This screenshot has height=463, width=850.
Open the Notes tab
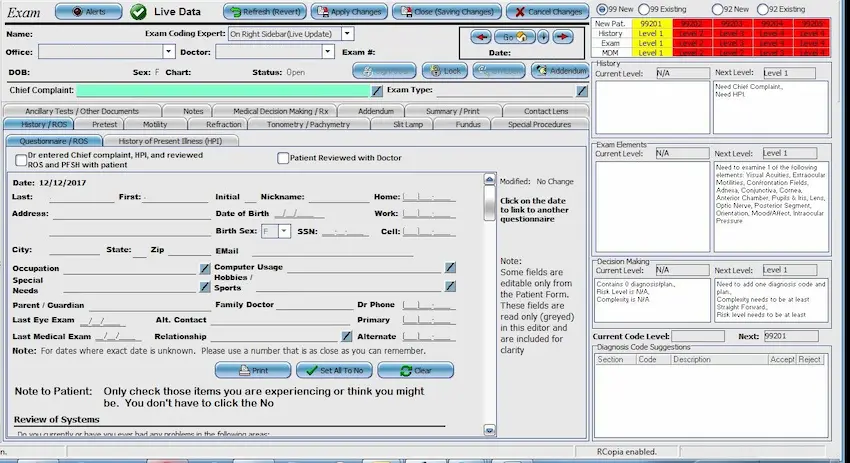[193, 111]
